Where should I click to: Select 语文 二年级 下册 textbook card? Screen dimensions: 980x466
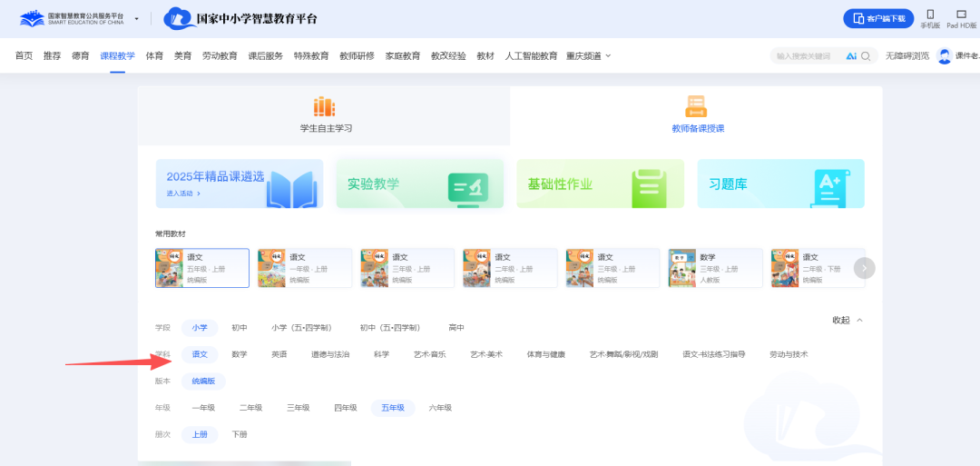pos(818,268)
